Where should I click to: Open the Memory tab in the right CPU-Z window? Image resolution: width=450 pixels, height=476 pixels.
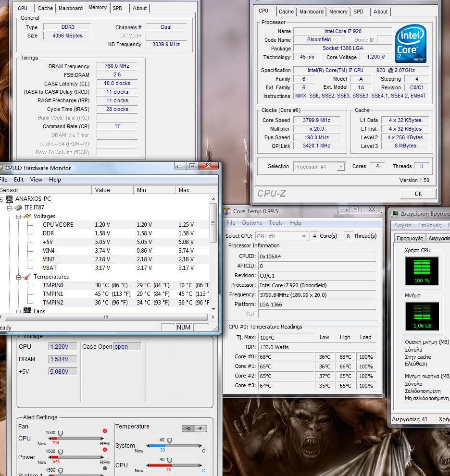click(338, 12)
